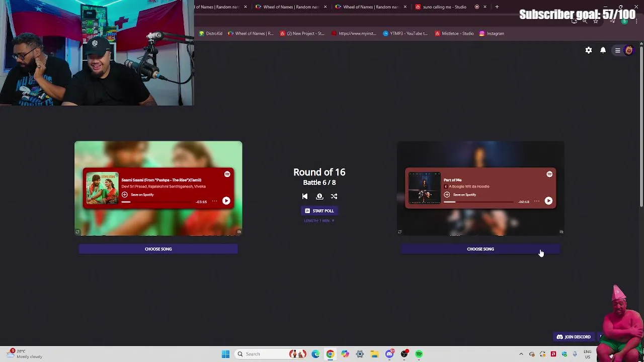The width and height of the screenshot is (644, 362).
Task: Open Discord from taskbar
Action: pos(389,354)
